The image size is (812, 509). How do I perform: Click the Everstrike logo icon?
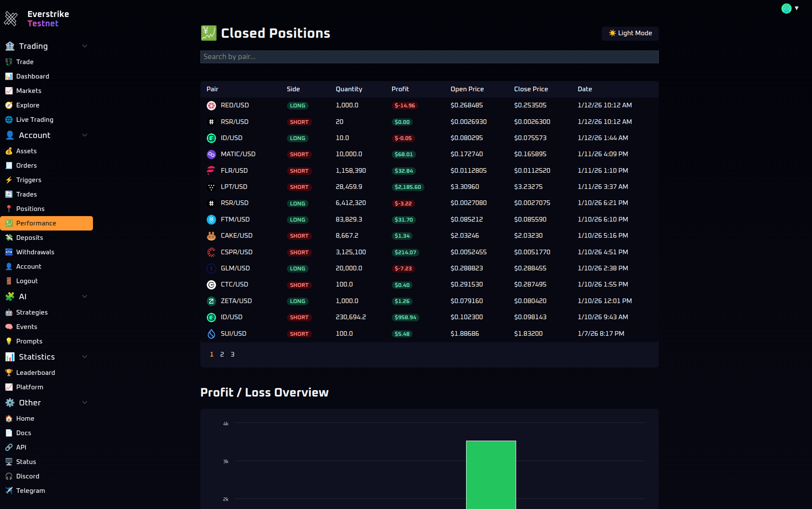click(11, 19)
